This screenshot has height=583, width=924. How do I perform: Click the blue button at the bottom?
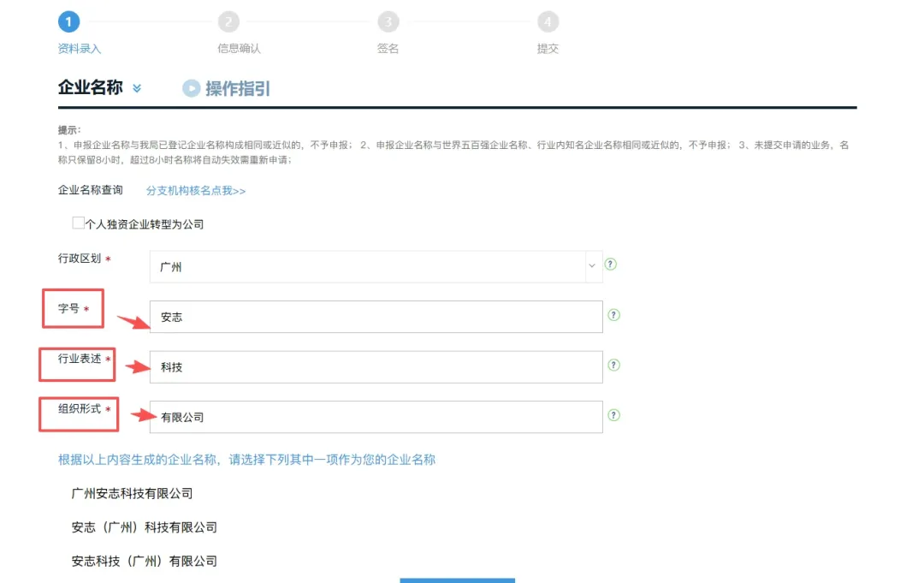click(x=457, y=580)
